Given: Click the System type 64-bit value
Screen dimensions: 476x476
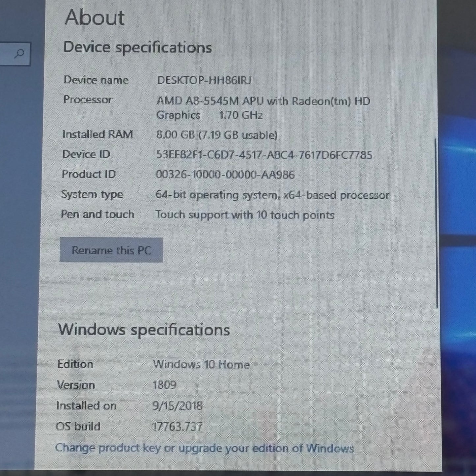Looking at the screenshot, I should pos(272,195).
